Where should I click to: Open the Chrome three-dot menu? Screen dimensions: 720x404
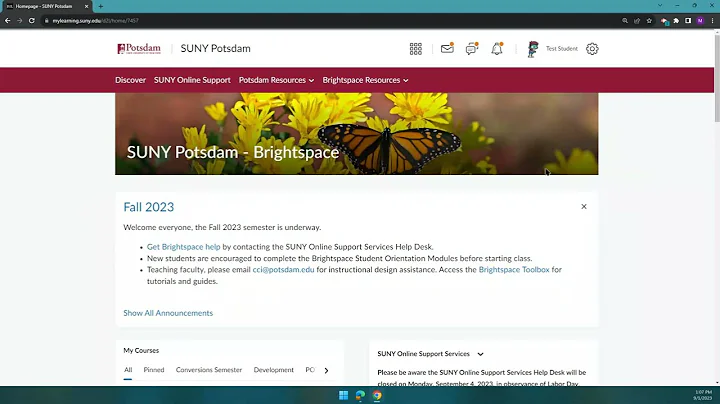pos(712,21)
